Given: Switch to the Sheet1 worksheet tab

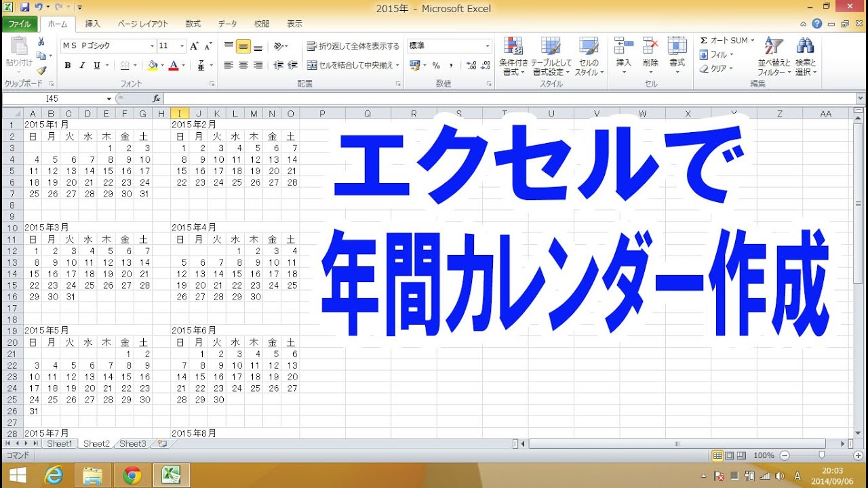Looking at the screenshot, I should pos(59,444).
